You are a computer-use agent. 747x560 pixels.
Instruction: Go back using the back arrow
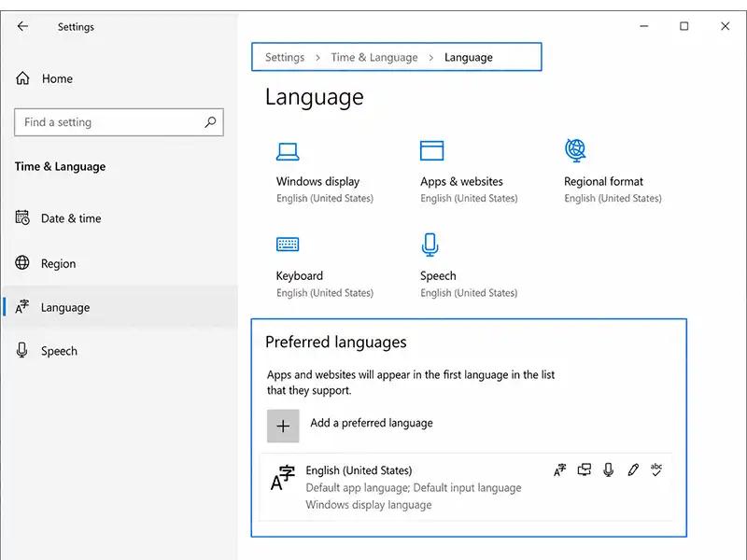22,26
